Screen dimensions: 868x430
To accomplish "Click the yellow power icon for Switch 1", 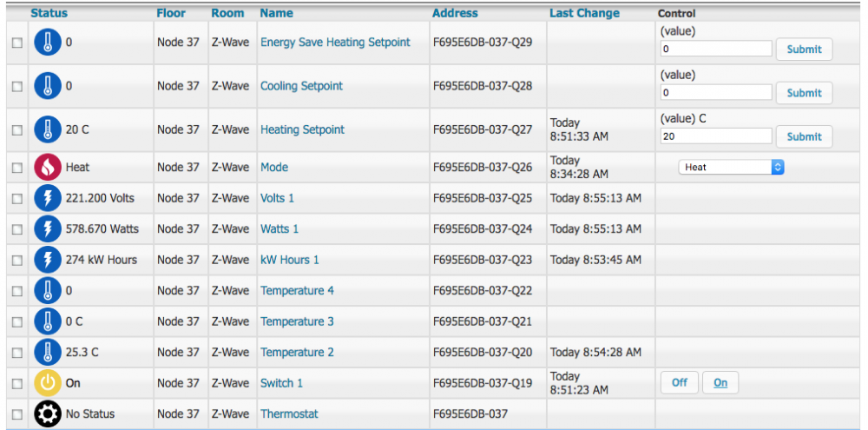I will coord(48,383).
